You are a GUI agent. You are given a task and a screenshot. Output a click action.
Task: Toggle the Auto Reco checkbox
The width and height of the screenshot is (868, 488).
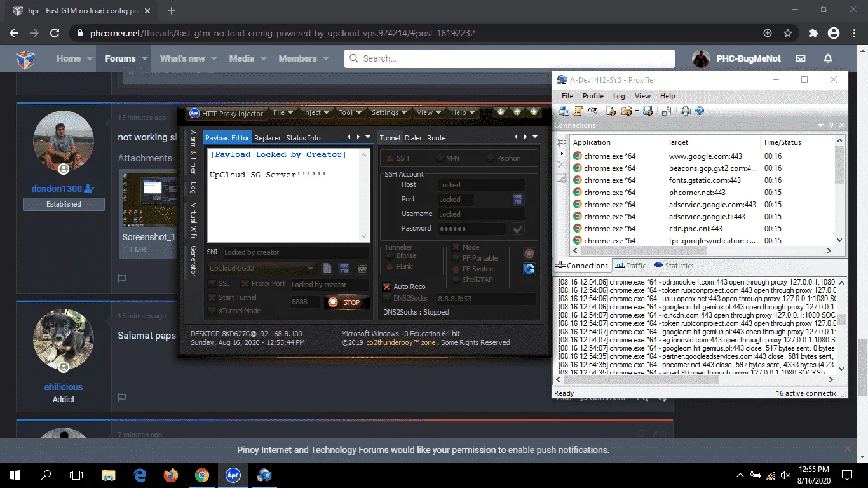(386, 287)
